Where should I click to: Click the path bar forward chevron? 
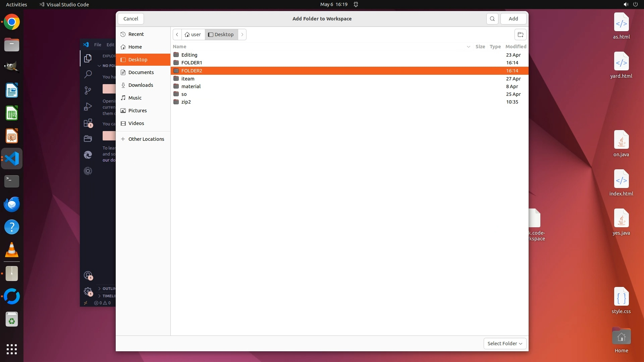coord(242,35)
